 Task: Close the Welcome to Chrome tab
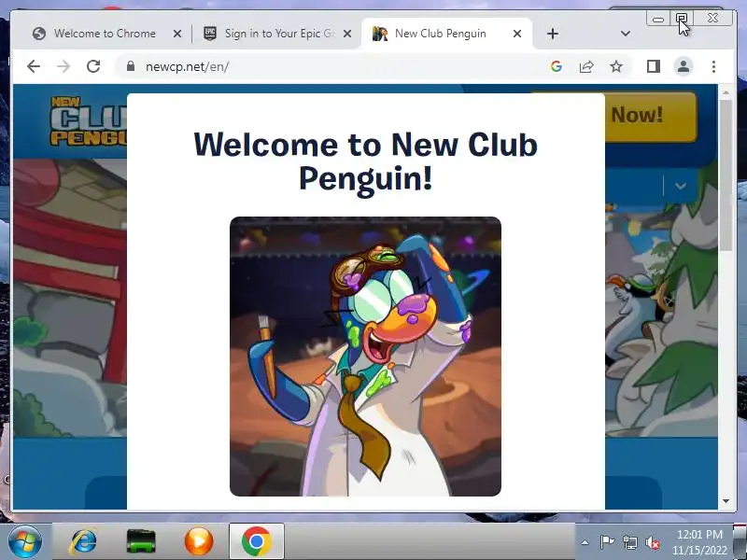click(x=177, y=34)
